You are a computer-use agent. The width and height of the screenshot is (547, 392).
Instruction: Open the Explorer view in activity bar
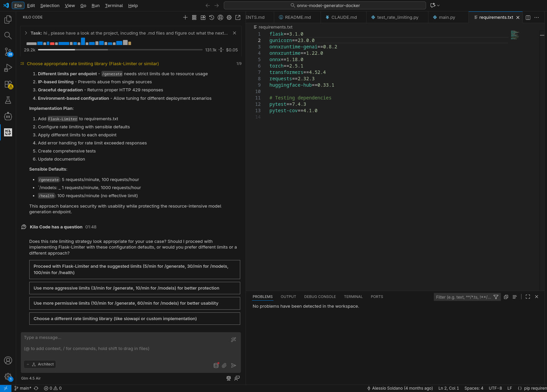8,19
